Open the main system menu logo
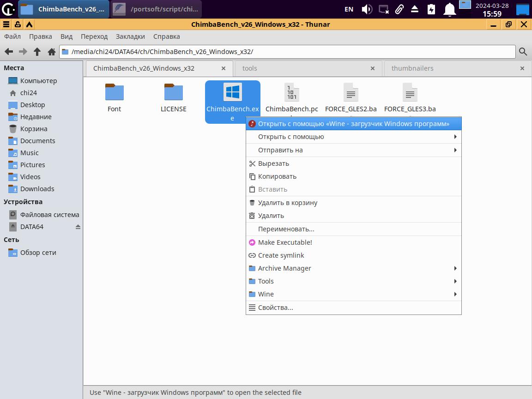This screenshot has width=532, height=399. tap(8, 9)
